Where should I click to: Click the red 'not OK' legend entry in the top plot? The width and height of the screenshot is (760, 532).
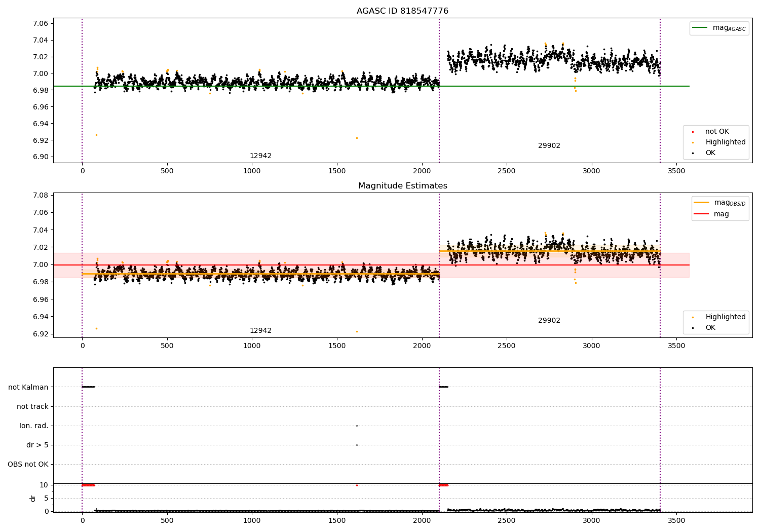tap(710, 132)
